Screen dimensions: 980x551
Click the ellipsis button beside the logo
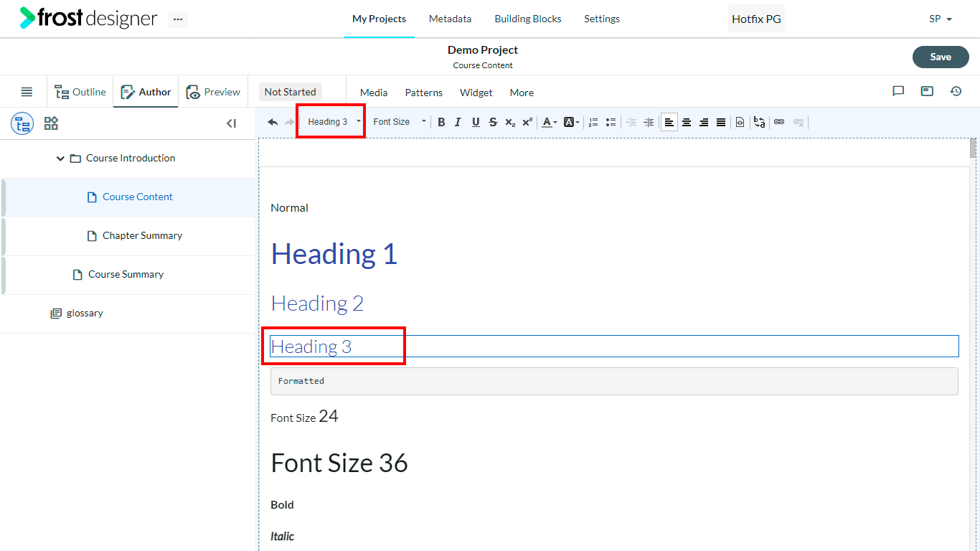pos(178,19)
